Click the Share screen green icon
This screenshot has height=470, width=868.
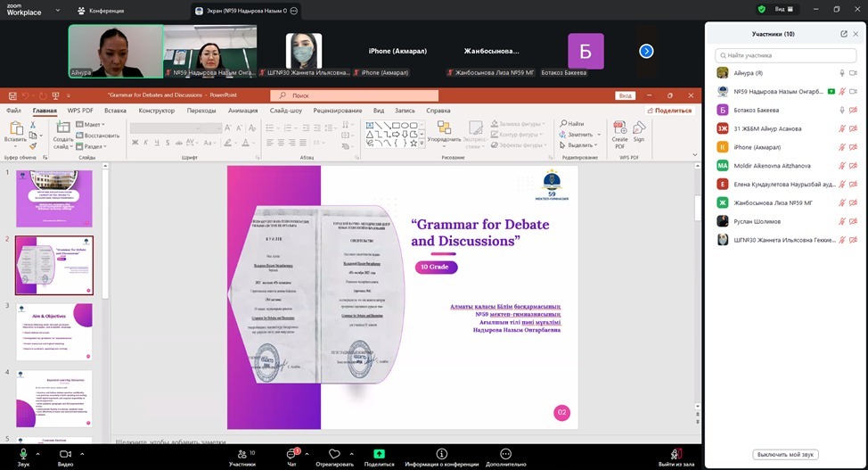[x=379, y=455]
